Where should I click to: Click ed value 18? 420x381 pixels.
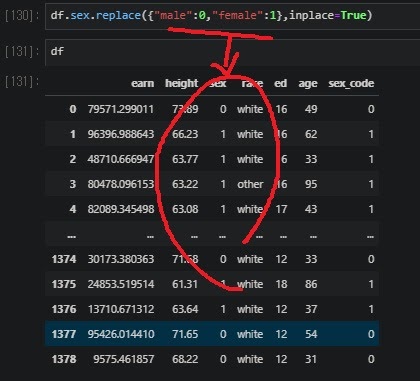click(x=281, y=284)
